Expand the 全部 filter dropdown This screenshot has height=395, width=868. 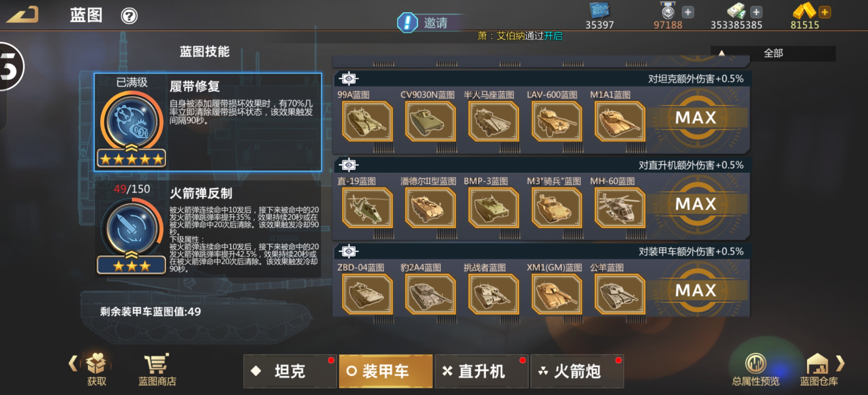coord(773,53)
